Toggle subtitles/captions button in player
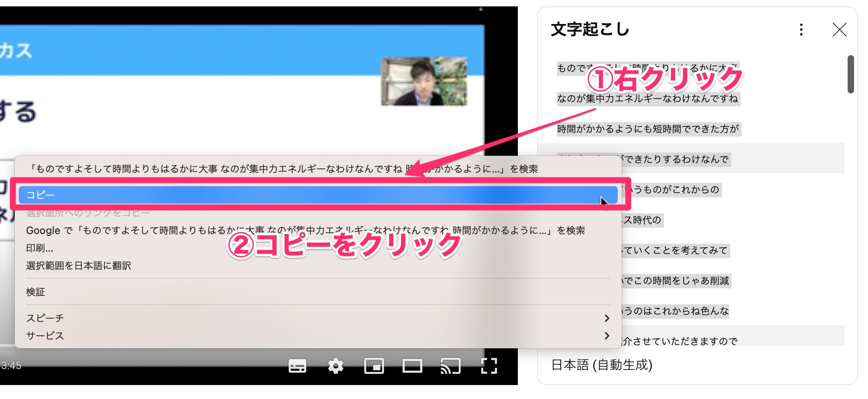 point(297,365)
